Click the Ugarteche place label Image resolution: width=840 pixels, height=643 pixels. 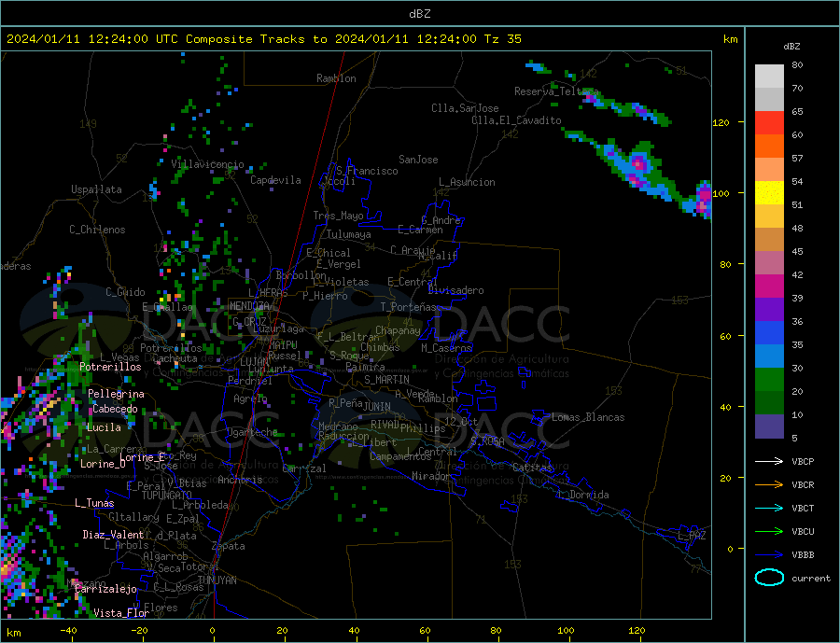[252, 432]
